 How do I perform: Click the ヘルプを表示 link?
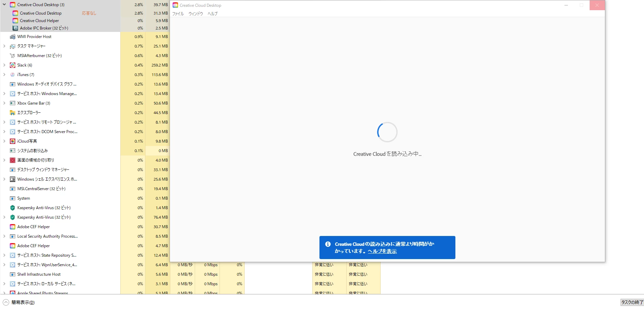pyautogui.click(x=382, y=251)
